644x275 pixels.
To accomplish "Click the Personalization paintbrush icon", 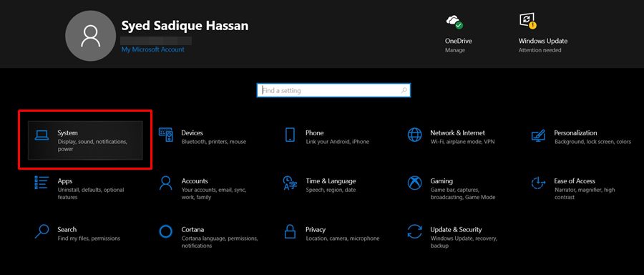I will 538,135.
